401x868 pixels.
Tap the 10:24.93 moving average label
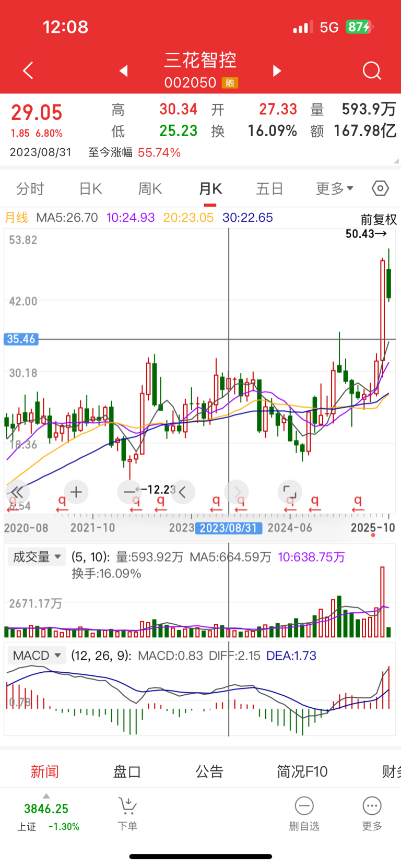(x=131, y=218)
